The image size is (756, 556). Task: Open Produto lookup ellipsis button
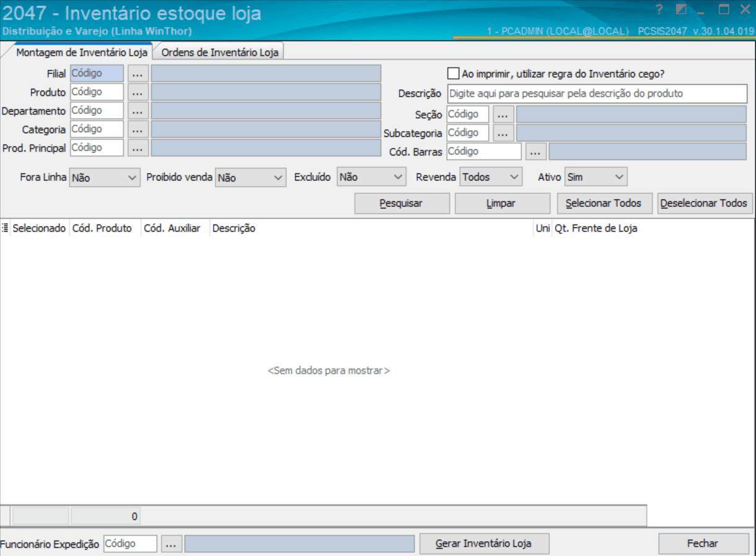pyautogui.click(x=138, y=92)
